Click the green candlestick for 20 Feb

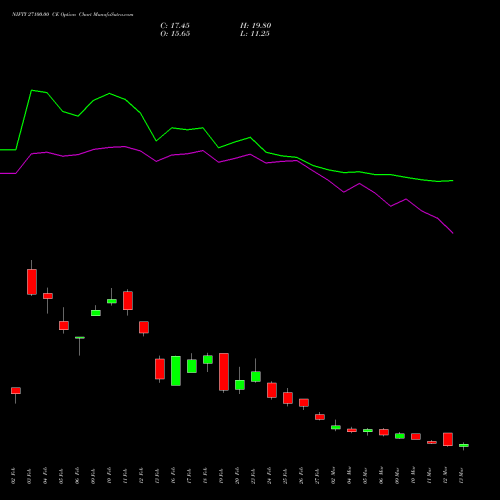(x=240, y=385)
